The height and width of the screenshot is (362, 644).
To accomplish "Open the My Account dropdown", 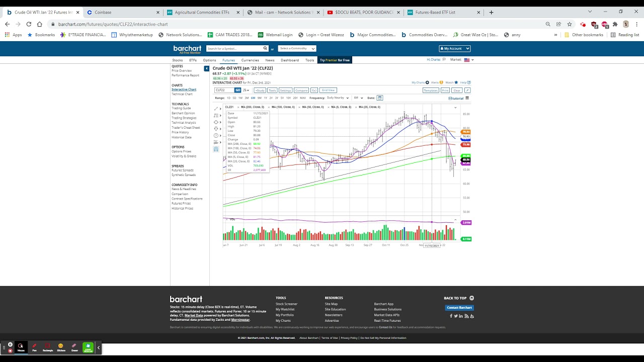I will 455,49.
